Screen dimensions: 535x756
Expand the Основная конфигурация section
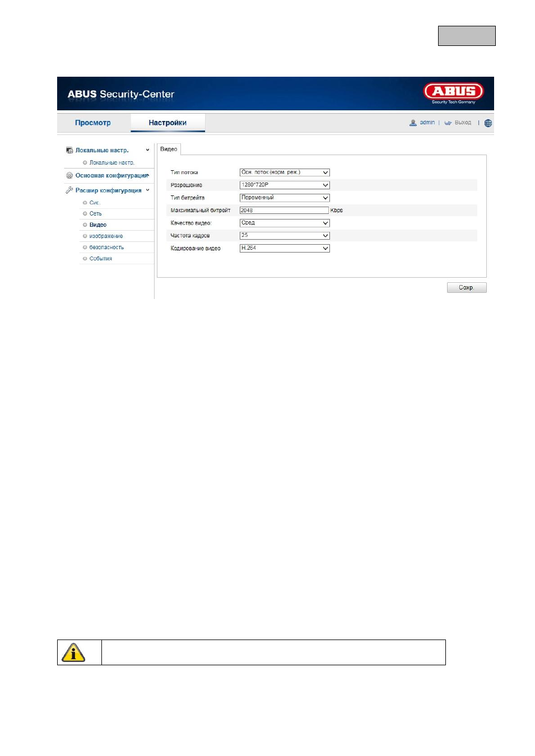[112, 175]
